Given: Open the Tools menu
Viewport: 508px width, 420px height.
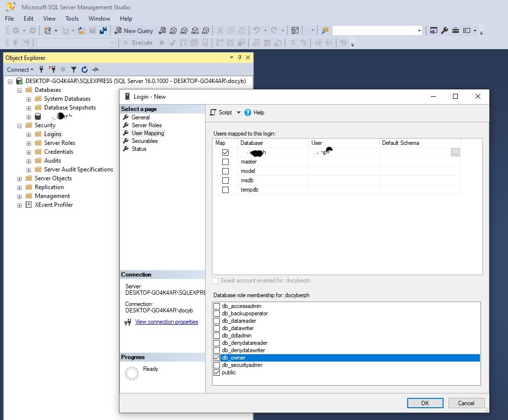Looking at the screenshot, I should 72,18.
